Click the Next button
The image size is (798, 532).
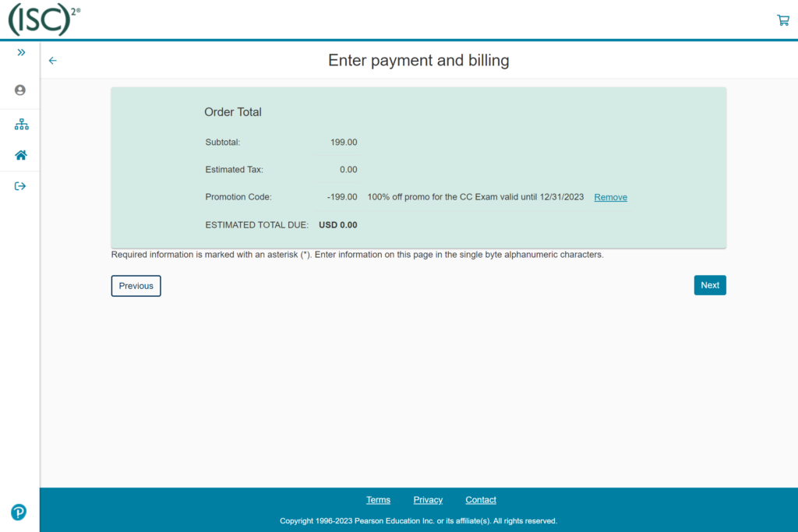710,285
